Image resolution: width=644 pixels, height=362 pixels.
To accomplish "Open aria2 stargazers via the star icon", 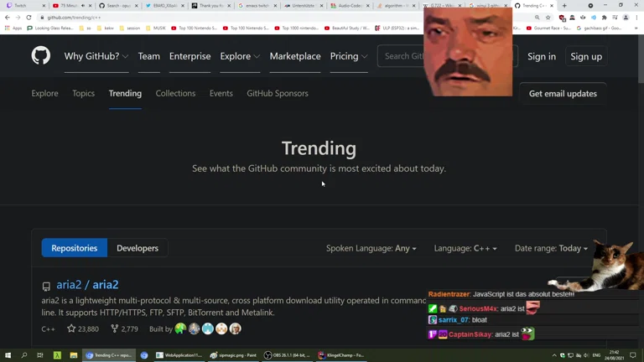I will click(x=71, y=329).
